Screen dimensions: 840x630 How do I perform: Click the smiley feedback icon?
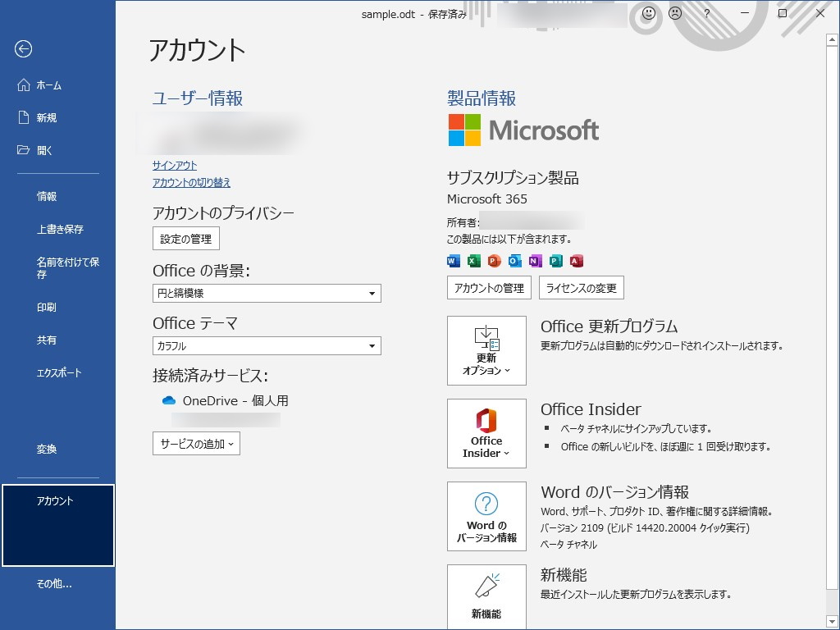[x=647, y=14]
